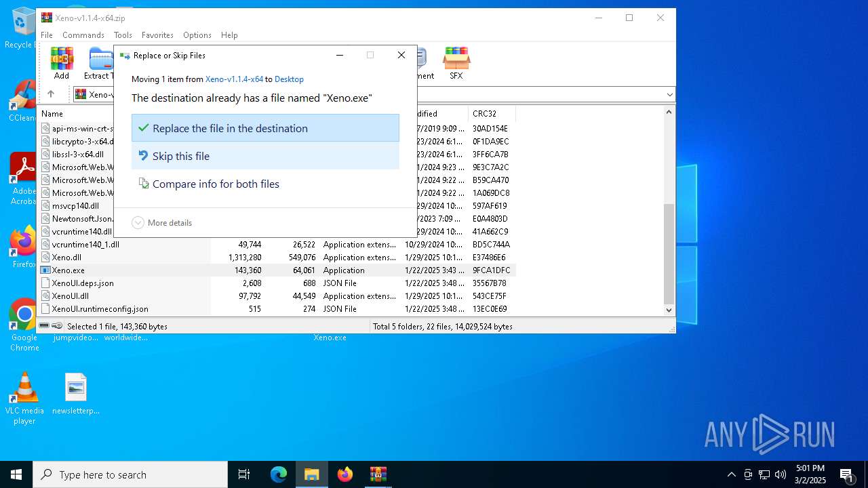Click scroll up arrow of file list

coord(669,113)
